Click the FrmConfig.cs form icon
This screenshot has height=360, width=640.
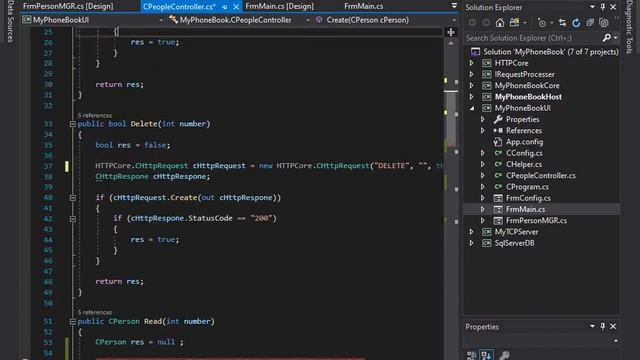click(x=498, y=198)
